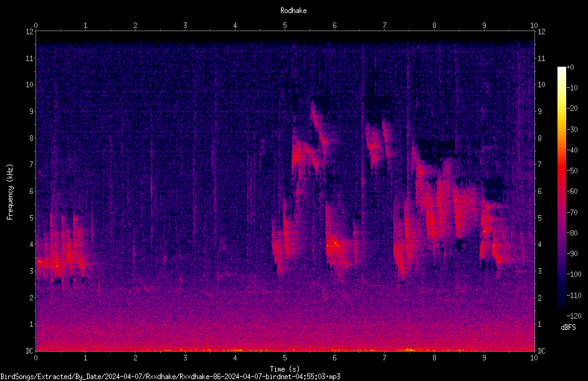Click the 5 second mark on bottom time axis
The width and height of the screenshot is (588, 381).
click(285, 358)
